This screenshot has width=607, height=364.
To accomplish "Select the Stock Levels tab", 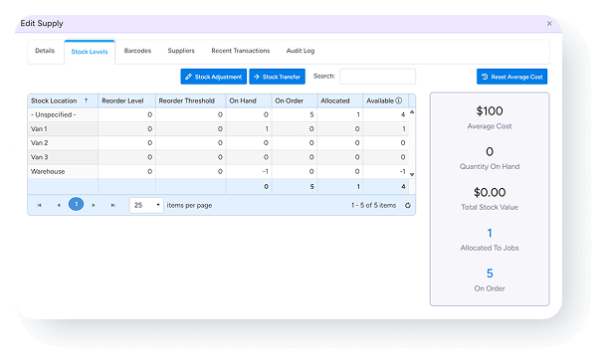I will click(90, 52).
